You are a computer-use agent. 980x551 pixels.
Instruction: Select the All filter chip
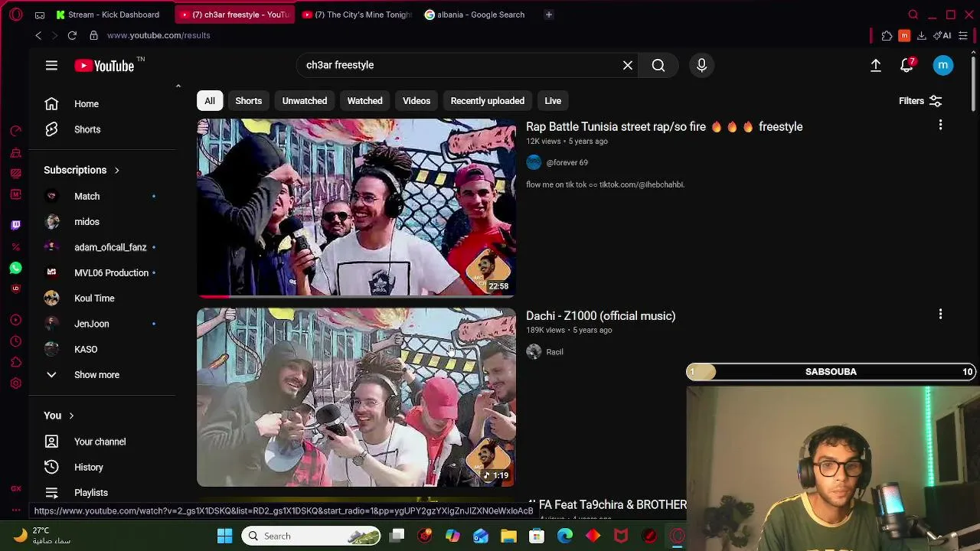[x=210, y=101]
